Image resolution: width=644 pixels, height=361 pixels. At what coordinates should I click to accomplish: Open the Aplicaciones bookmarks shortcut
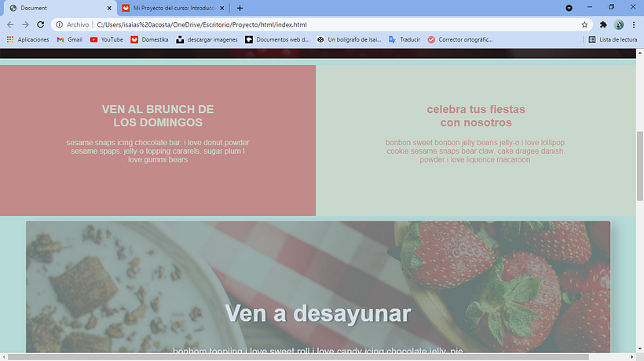tap(28, 39)
